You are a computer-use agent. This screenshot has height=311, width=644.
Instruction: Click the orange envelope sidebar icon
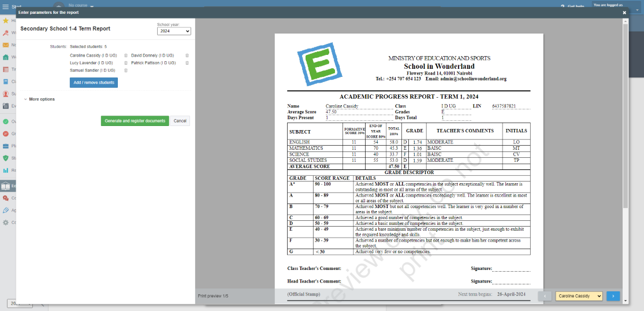[6, 45]
